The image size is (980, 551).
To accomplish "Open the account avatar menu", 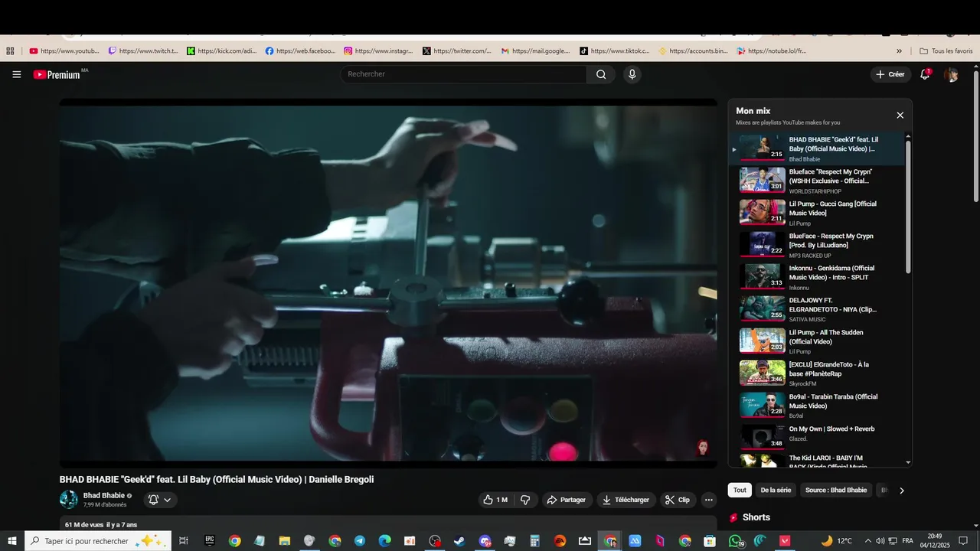I will 951,74.
